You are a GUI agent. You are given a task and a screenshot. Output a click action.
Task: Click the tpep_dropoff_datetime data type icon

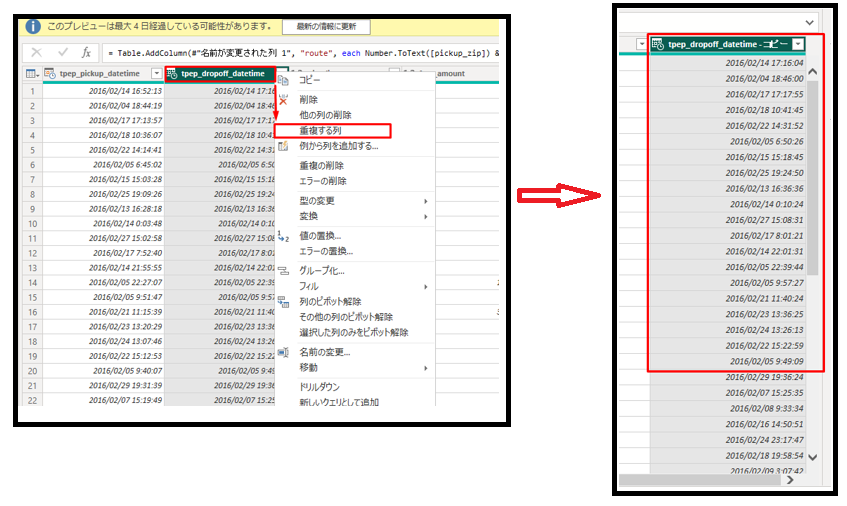coord(172,73)
